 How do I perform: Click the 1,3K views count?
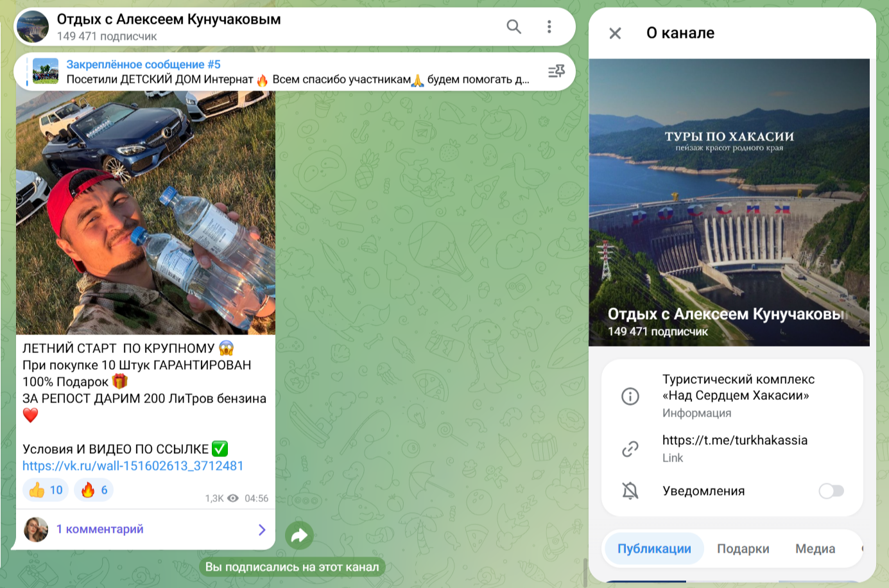click(214, 498)
